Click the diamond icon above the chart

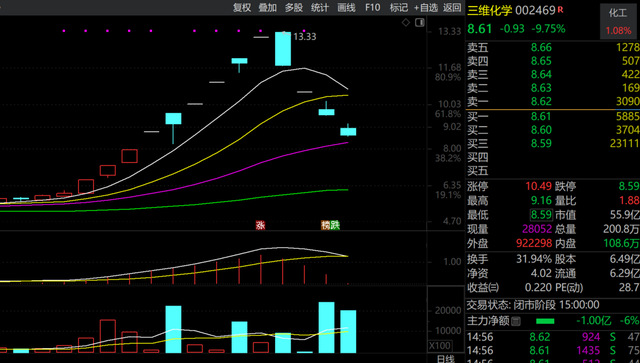coord(406,22)
